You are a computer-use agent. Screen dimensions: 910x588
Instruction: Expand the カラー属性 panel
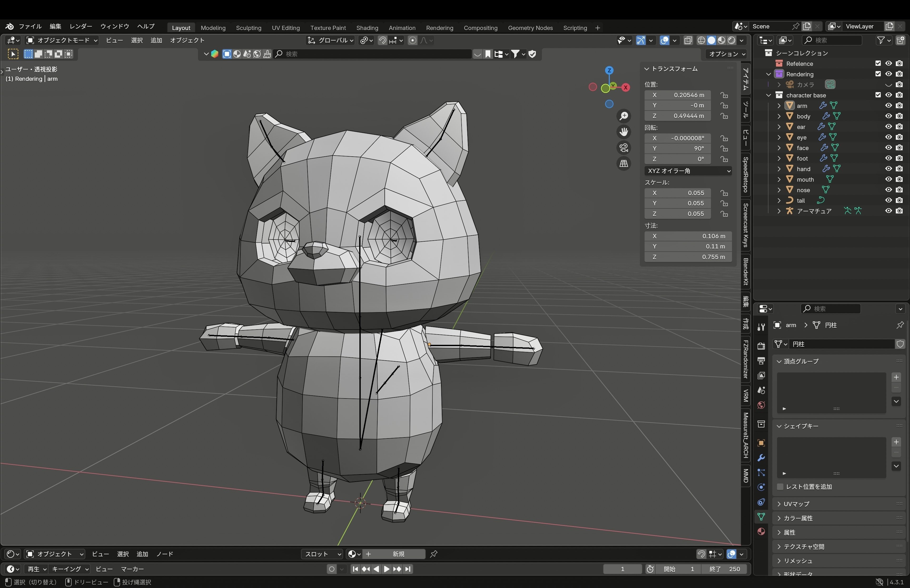tap(839, 519)
